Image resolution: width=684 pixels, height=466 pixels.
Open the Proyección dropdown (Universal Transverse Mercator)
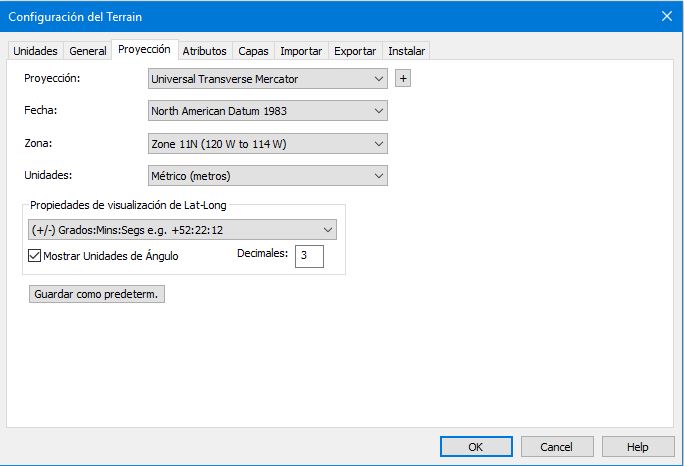click(267, 79)
